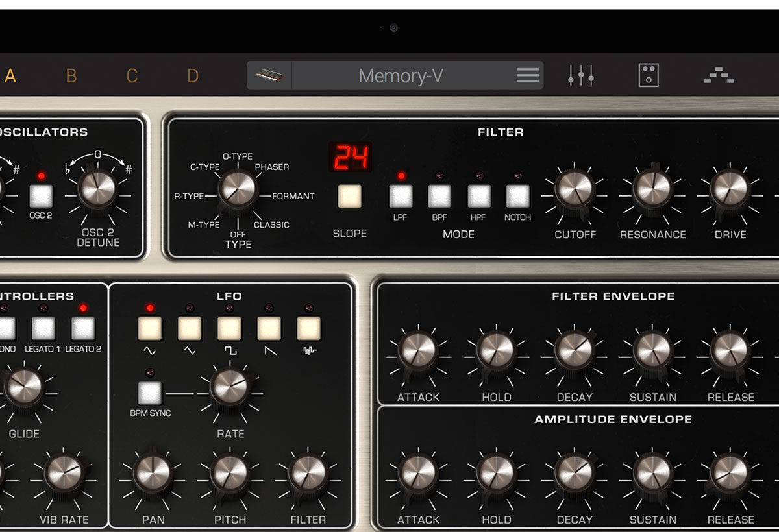Select the square wave LFO shape
The height and width of the screenshot is (532, 779).
point(229,329)
